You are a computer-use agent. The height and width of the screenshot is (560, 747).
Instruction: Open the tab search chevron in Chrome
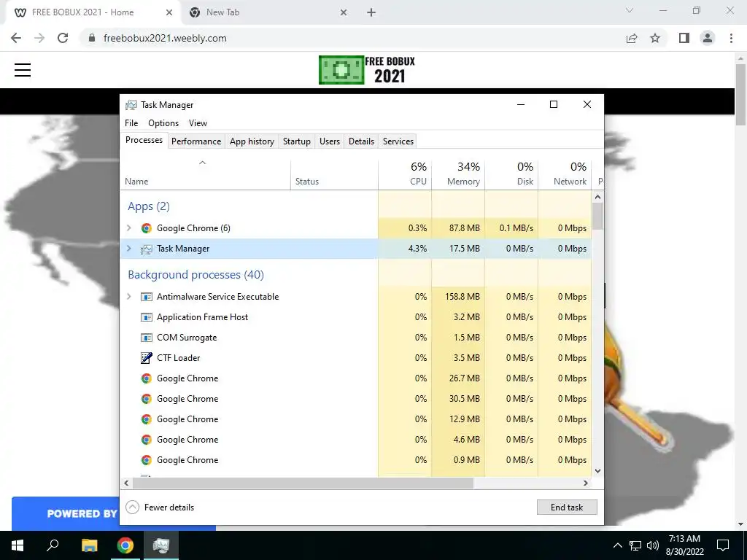point(630,10)
